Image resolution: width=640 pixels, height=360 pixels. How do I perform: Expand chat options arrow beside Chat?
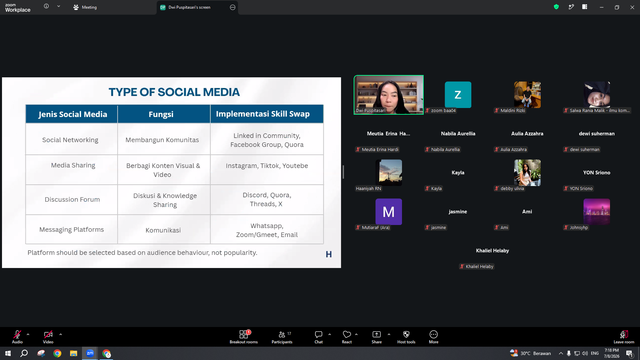click(329, 335)
